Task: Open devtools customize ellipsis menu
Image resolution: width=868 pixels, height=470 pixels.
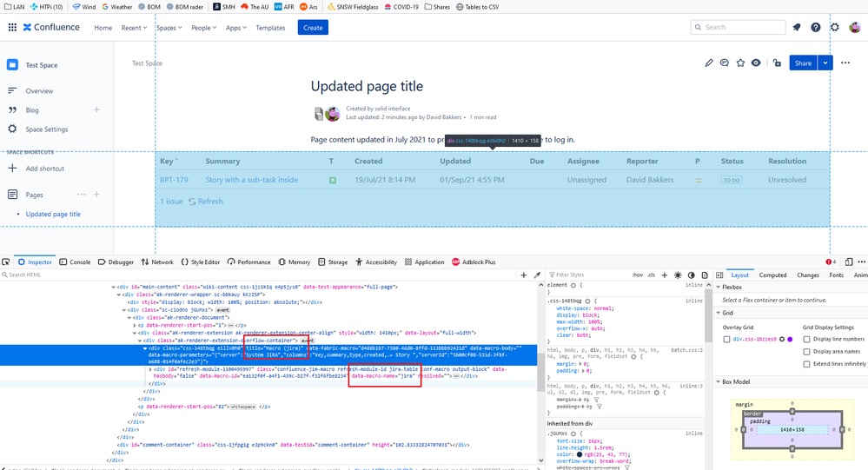Action: click(x=861, y=261)
